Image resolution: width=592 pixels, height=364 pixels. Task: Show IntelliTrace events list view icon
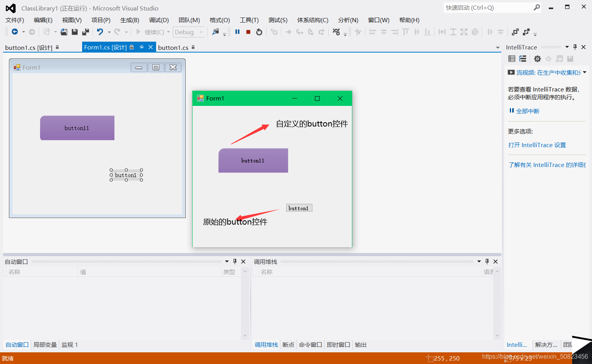click(x=512, y=58)
